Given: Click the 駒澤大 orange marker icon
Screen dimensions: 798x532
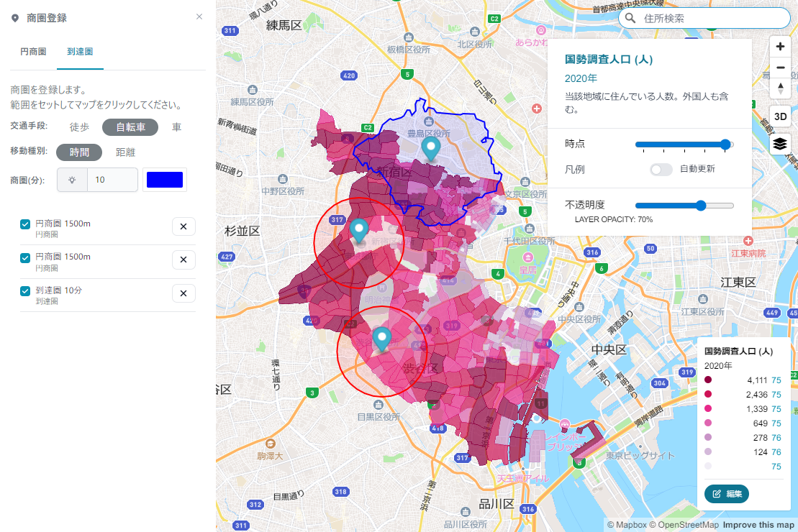Looking at the screenshot, I should (x=271, y=444).
